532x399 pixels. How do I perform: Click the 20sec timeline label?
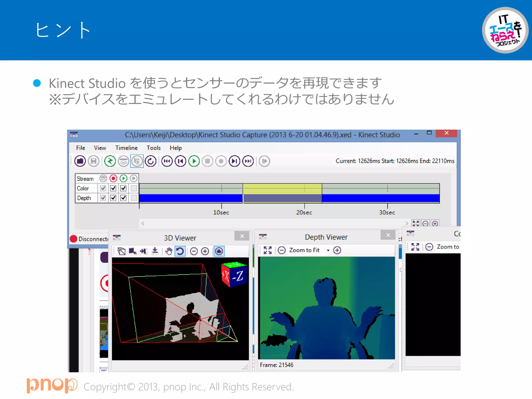(304, 212)
